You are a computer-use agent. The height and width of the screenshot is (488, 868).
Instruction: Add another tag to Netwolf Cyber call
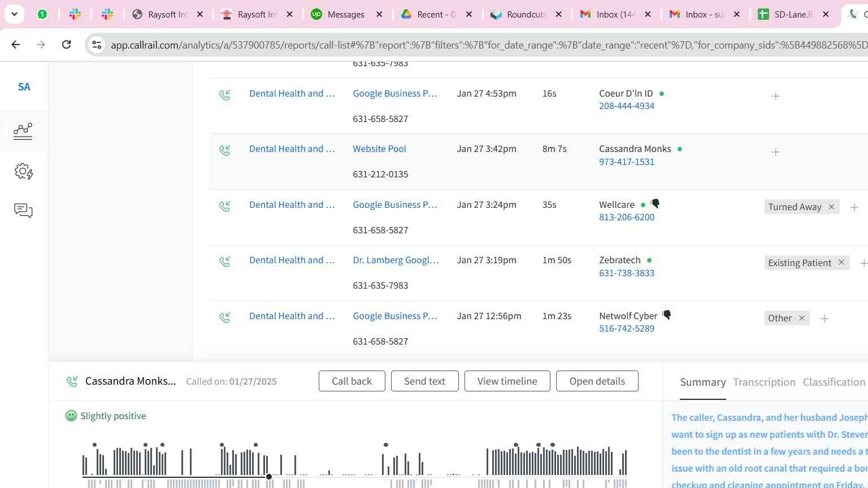pos(824,319)
